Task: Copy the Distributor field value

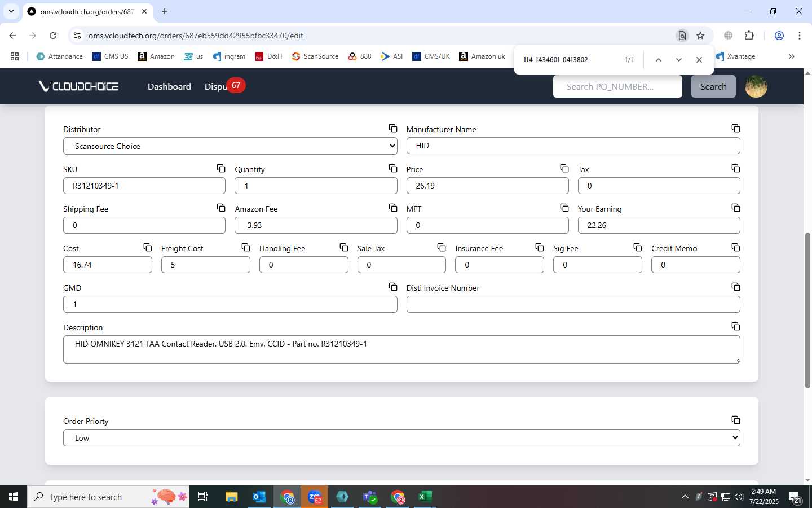Action: point(393,129)
